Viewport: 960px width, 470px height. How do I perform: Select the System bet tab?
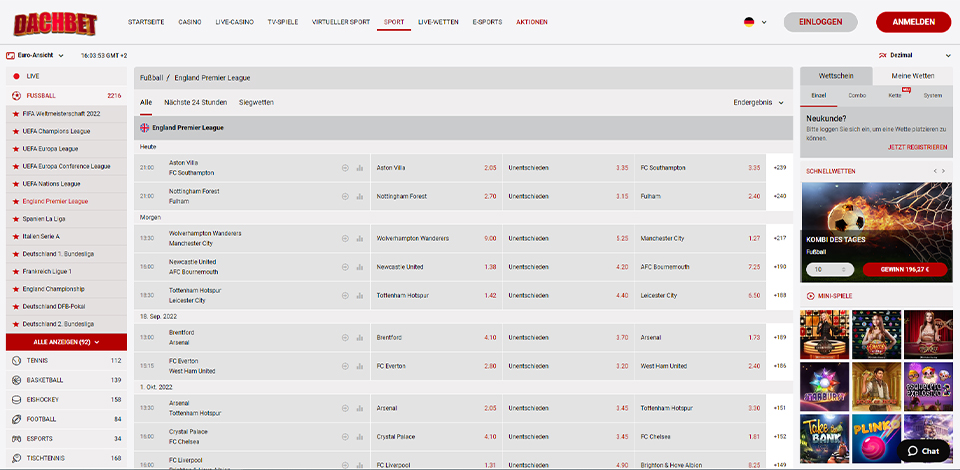[932, 95]
